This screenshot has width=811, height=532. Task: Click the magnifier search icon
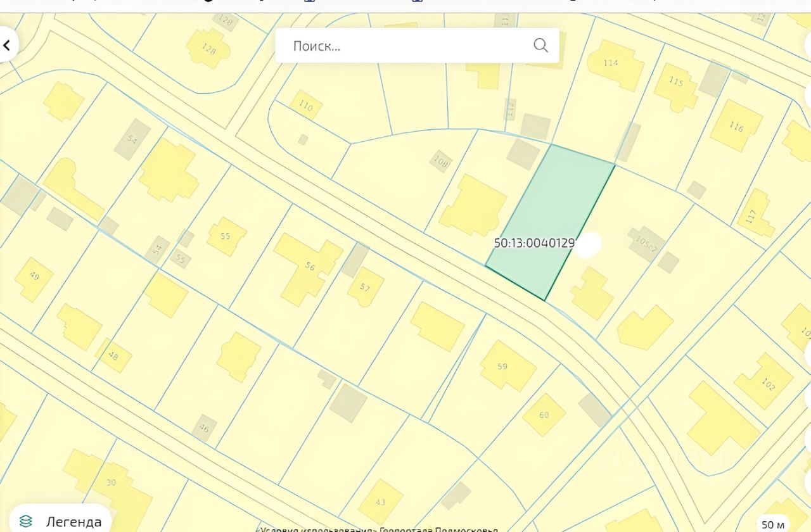pyautogui.click(x=540, y=45)
